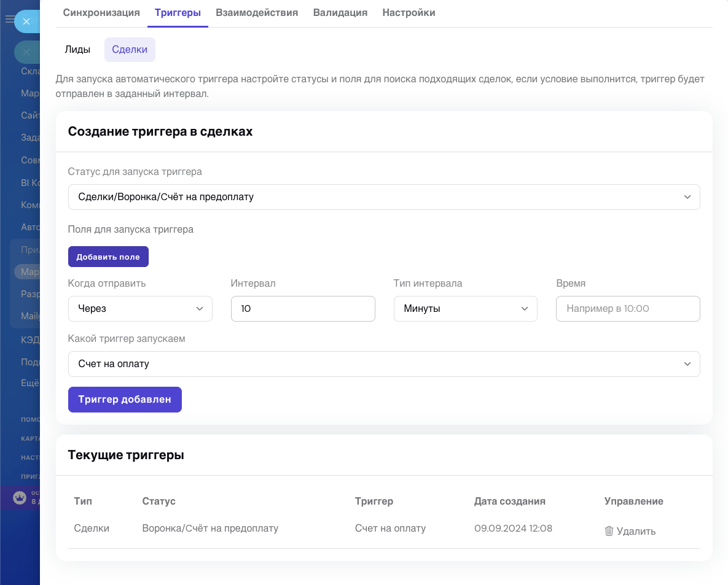Click the Время input field
728x585 pixels.
(628, 309)
